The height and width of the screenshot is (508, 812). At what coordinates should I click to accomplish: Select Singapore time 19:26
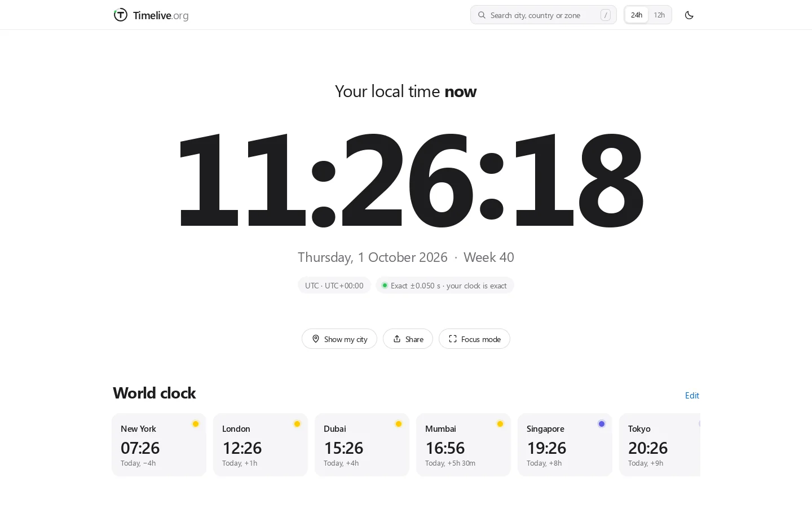pyautogui.click(x=546, y=448)
